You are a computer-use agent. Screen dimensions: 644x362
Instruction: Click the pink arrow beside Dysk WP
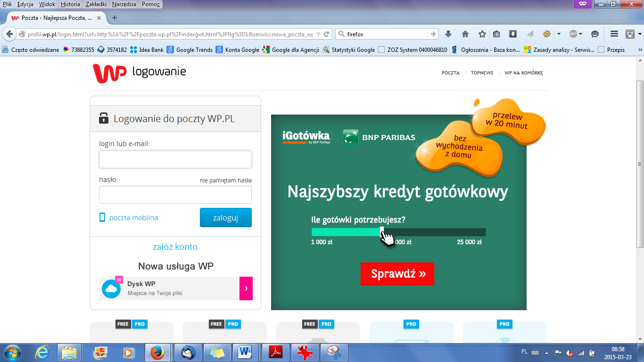246,288
